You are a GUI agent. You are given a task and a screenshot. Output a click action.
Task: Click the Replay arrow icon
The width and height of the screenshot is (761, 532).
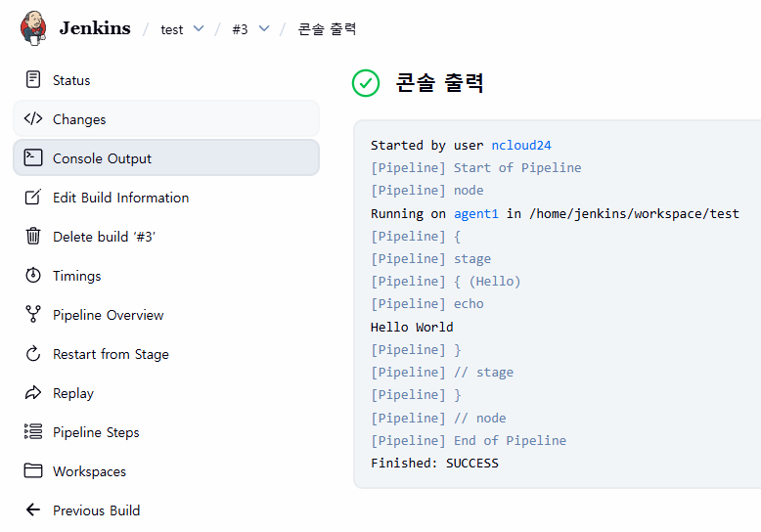click(x=33, y=393)
